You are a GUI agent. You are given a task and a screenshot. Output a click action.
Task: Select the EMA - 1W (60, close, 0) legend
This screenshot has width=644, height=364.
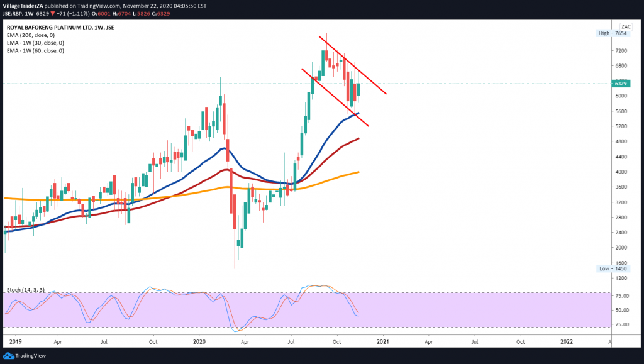[x=35, y=50]
